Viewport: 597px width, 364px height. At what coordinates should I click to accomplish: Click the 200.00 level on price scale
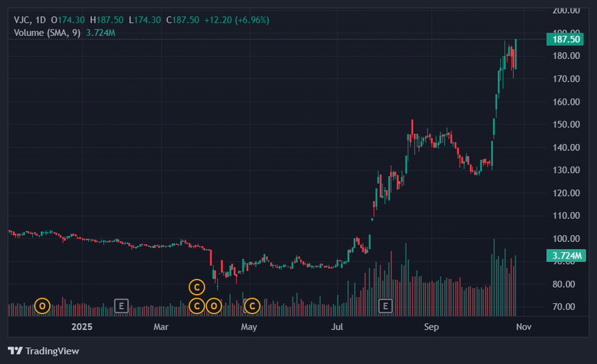(x=566, y=10)
